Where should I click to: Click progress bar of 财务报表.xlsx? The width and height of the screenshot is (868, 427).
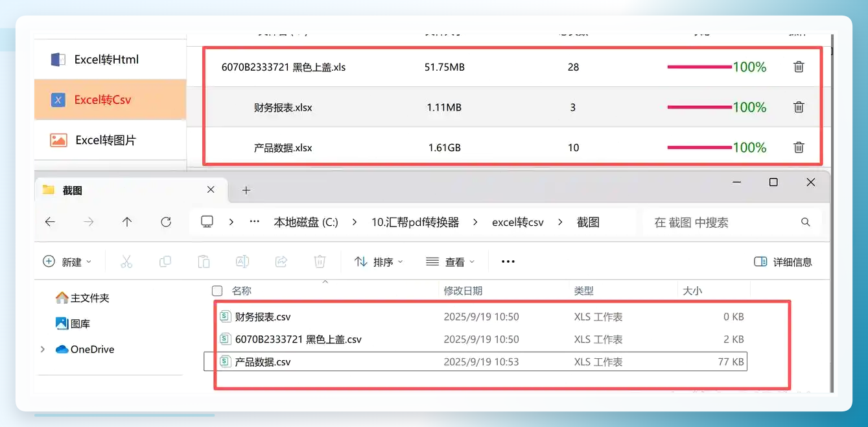tap(699, 107)
